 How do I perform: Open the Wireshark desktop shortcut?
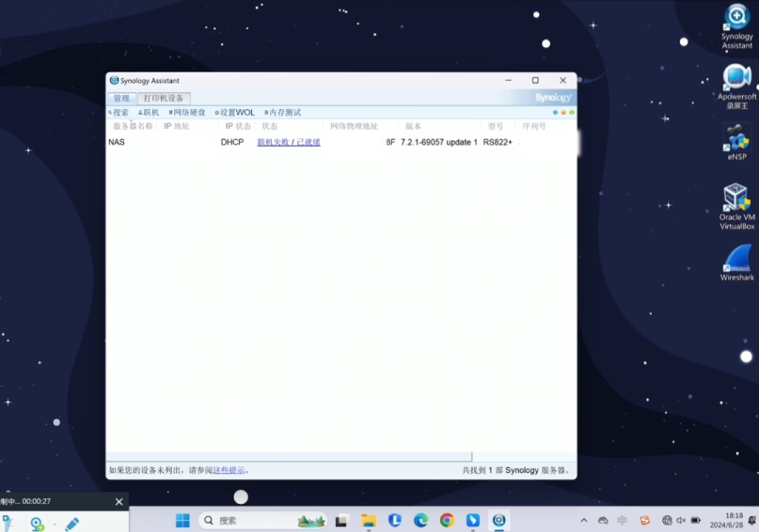point(736,262)
